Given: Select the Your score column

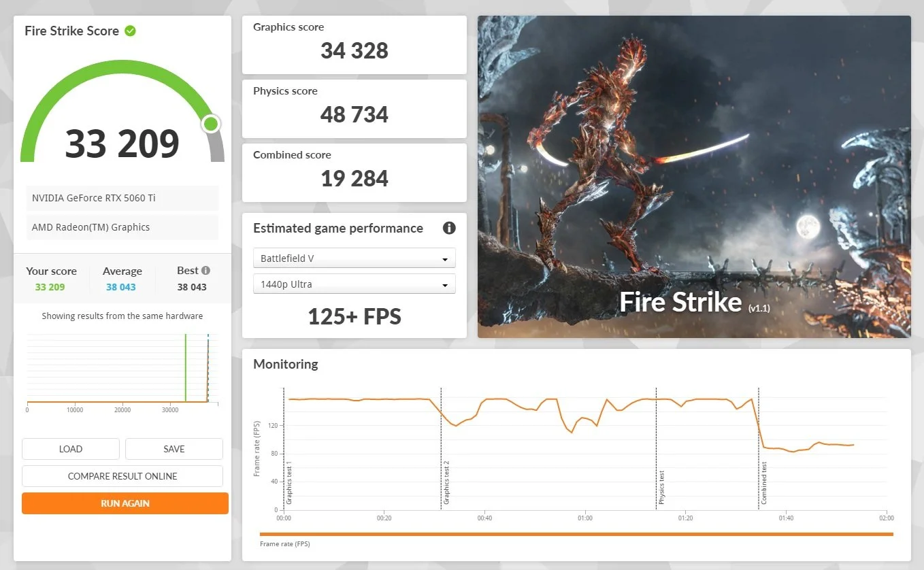Looking at the screenshot, I should pyautogui.click(x=51, y=279).
